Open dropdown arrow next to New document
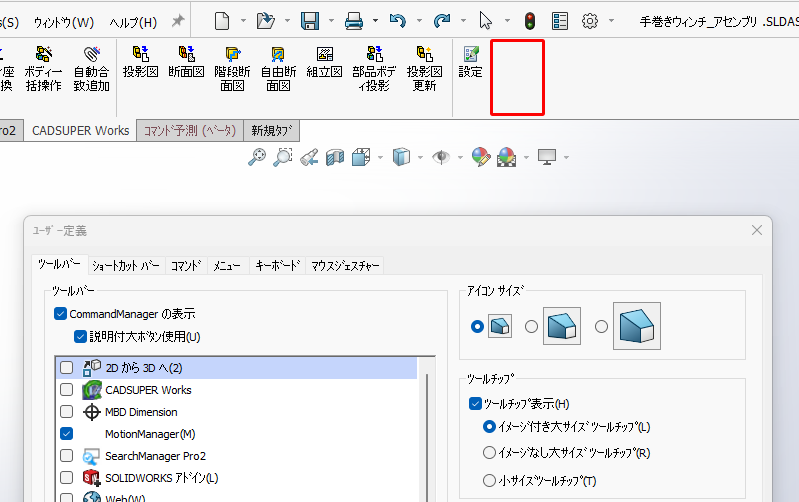Image resolution: width=799 pixels, height=502 pixels. (243, 21)
